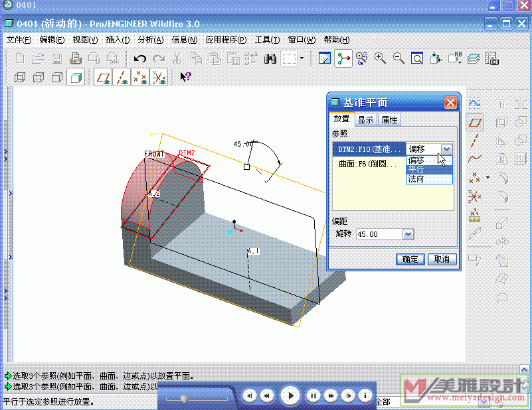Open the constraint type dropdown arrow

pyautogui.click(x=446, y=149)
